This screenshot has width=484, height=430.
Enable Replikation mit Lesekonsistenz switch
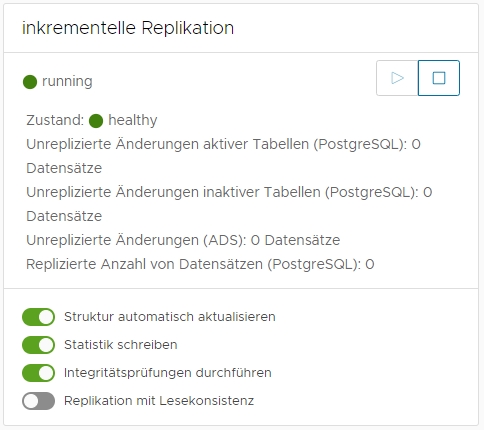click(x=39, y=401)
